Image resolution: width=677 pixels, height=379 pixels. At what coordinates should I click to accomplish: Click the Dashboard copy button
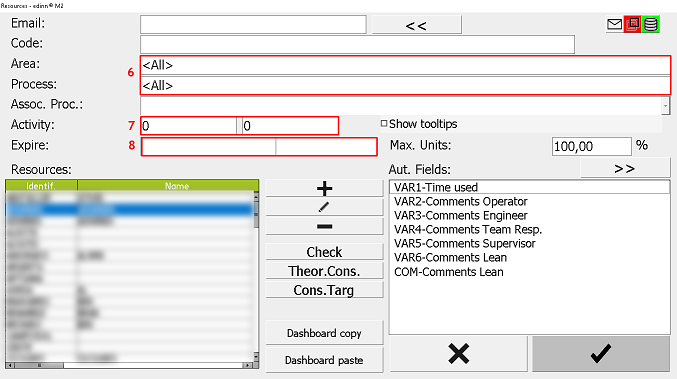[x=324, y=333]
